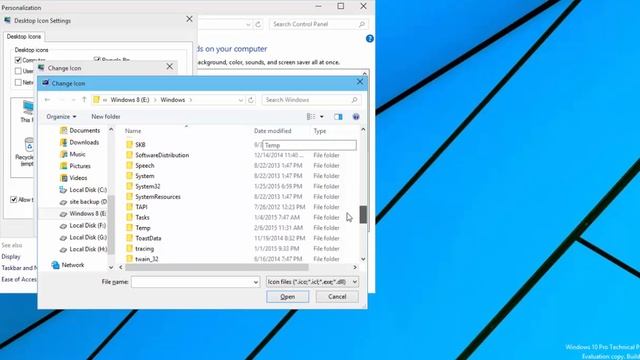This screenshot has width=640, height=360.
Task: Click New folder
Action: tap(106, 117)
